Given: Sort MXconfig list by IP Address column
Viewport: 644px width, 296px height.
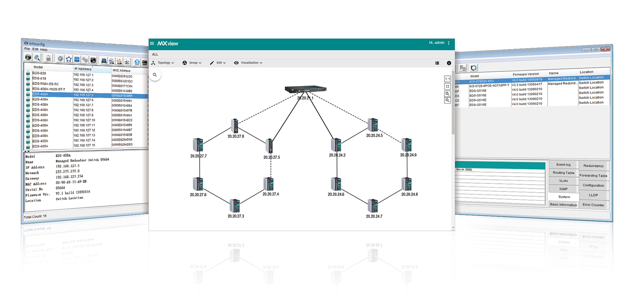Looking at the screenshot, I should tap(92, 69).
